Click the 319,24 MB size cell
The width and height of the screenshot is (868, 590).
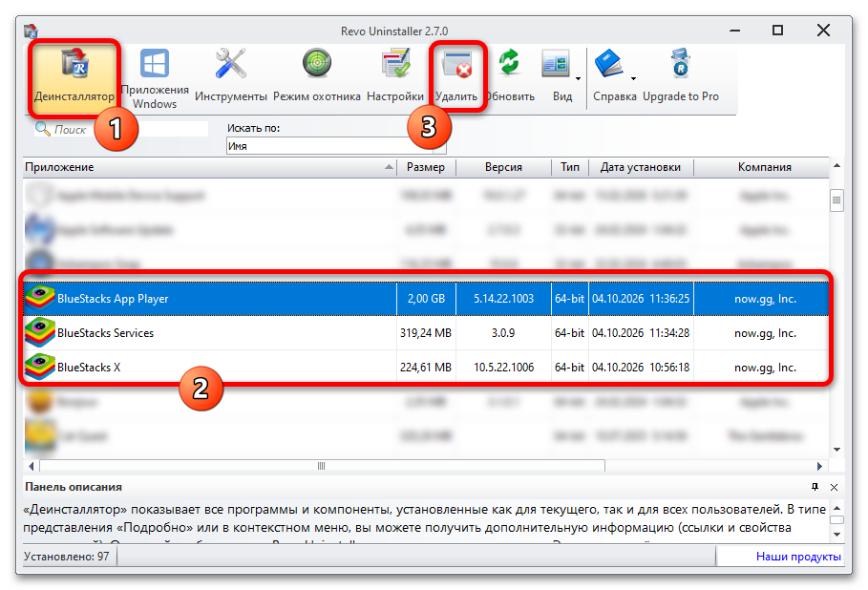click(426, 333)
